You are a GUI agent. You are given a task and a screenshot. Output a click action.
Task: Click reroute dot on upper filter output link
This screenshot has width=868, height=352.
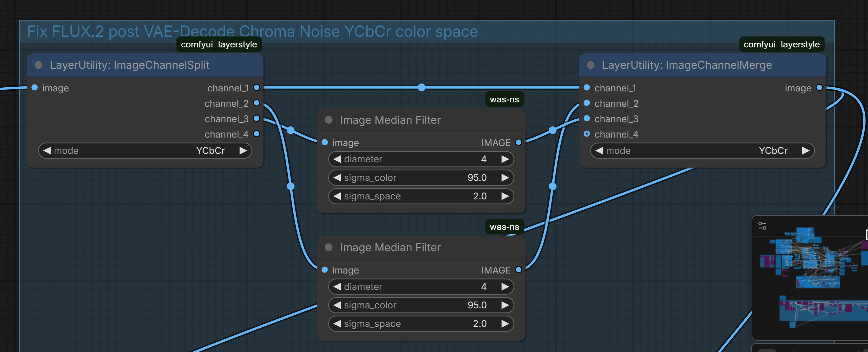553,130
